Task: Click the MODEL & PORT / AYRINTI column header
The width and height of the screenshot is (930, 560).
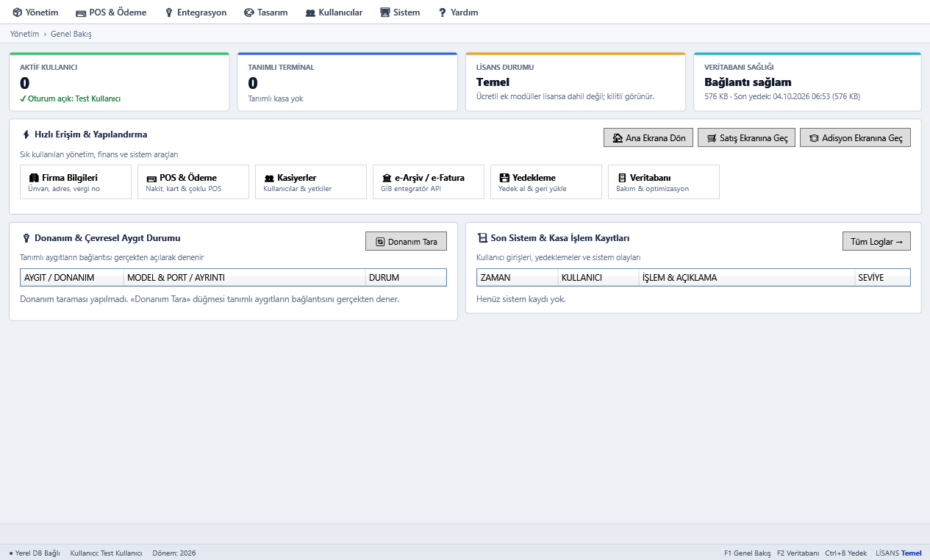Action: pos(244,278)
